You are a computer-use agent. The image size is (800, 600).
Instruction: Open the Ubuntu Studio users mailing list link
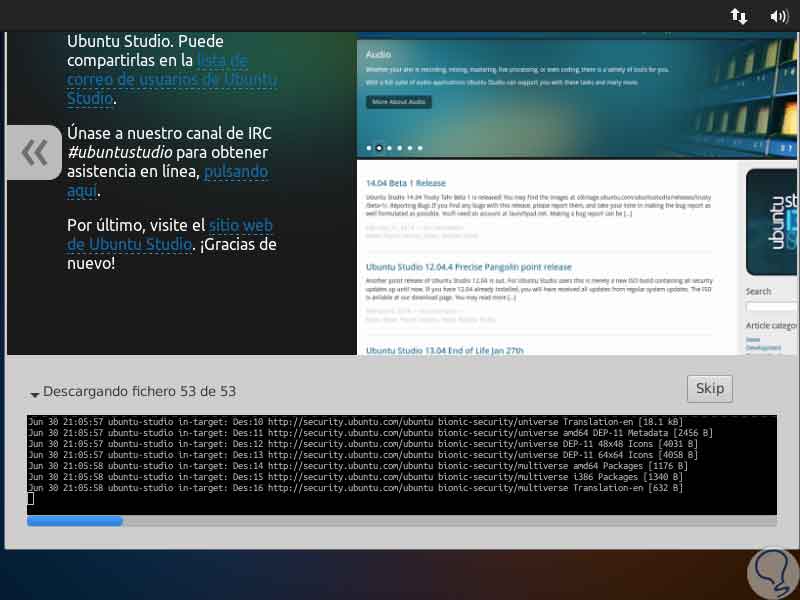(172, 79)
